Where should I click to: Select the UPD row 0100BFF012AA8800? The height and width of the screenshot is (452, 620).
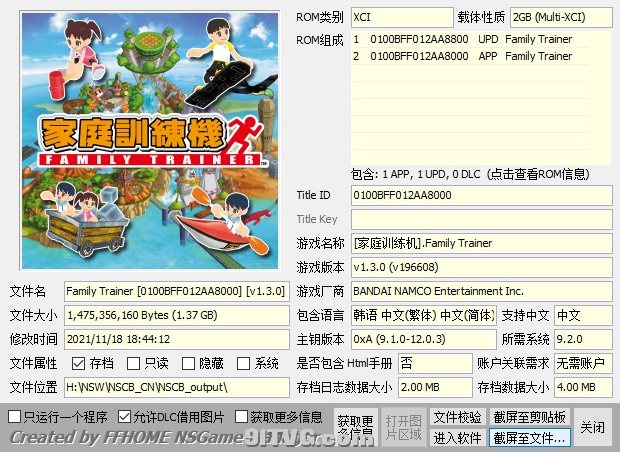(470, 39)
